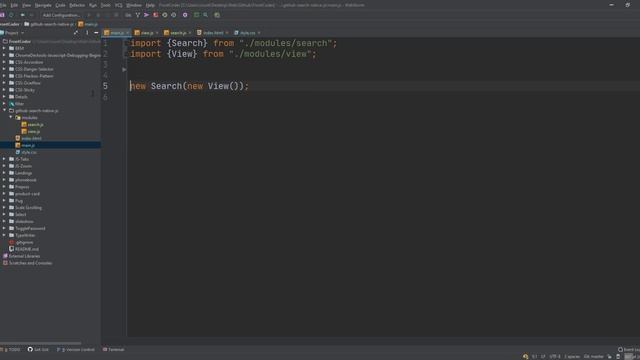Expand the CSS-Sticky folder
This screenshot has width=640, height=360.
coord(4,90)
